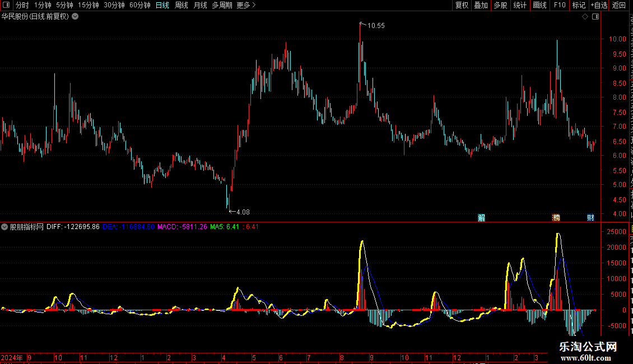
Task: Select the 周线 weekly chart tab
Action: [181, 5]
